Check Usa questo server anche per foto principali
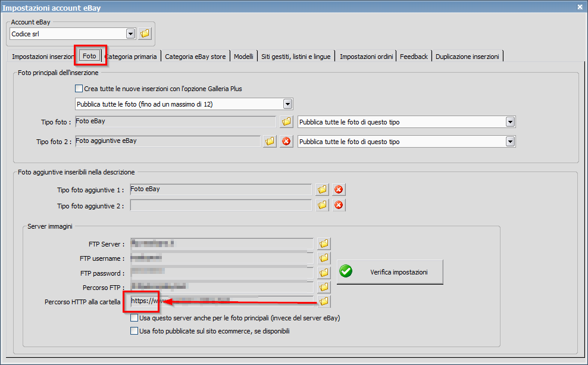The image size is (588, 365). [x=134, y=318]
